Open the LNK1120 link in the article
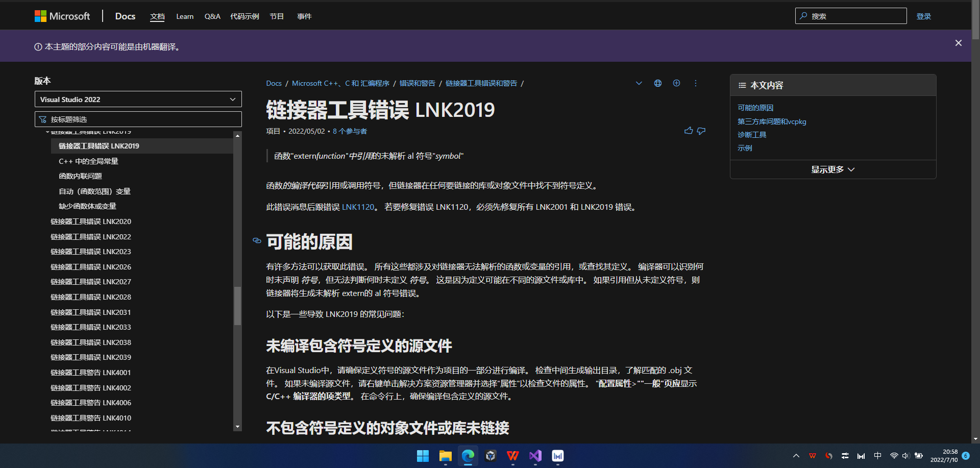980x468 pixels. coord(358,207)
